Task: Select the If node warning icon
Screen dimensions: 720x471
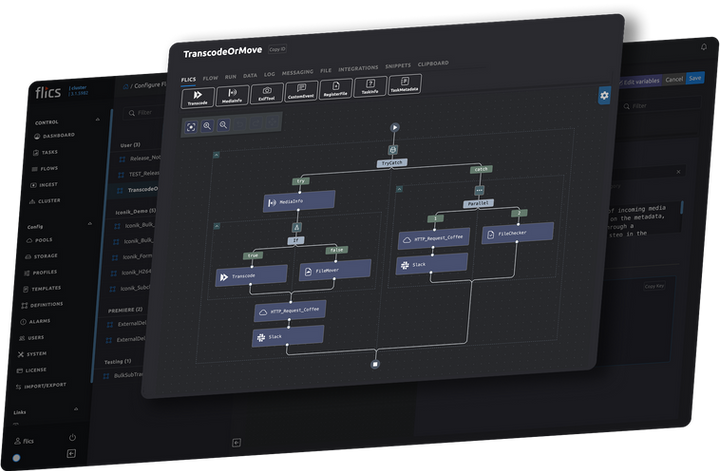Action: pyautogui.click(x=297, y=227)
